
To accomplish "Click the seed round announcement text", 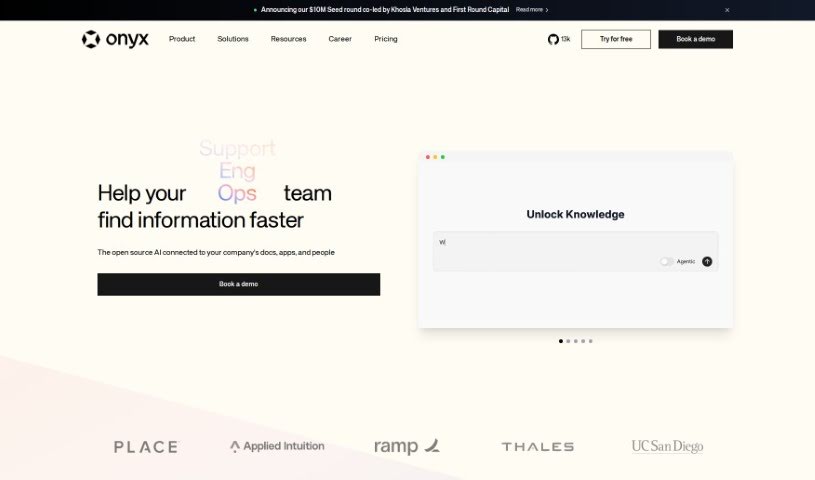I will coord(385,10).
